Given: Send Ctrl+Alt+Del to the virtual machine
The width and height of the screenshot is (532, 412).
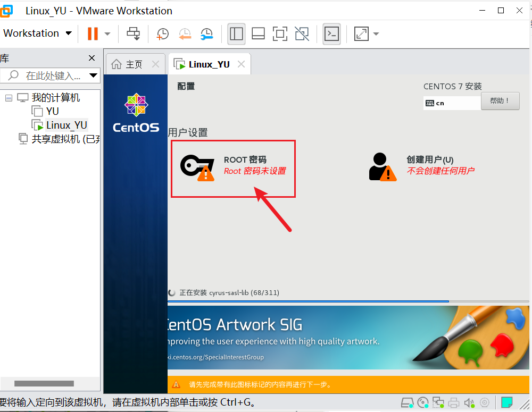Looking at the screenshot, I should coord(133,33).
